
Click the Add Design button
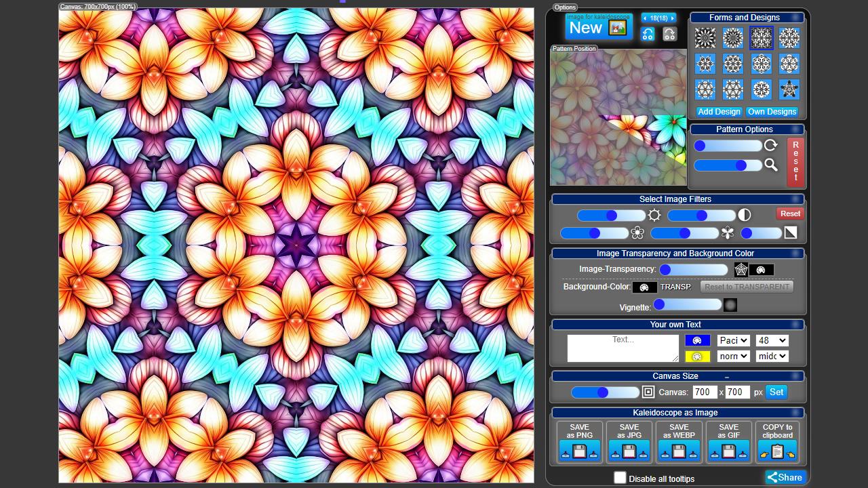pos(719,112)
